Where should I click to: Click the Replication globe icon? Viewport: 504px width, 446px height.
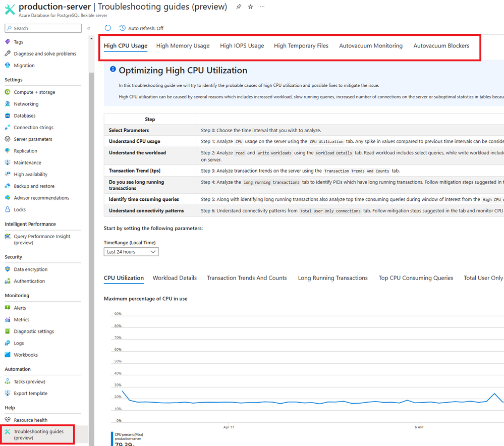(x=8, y=151)
